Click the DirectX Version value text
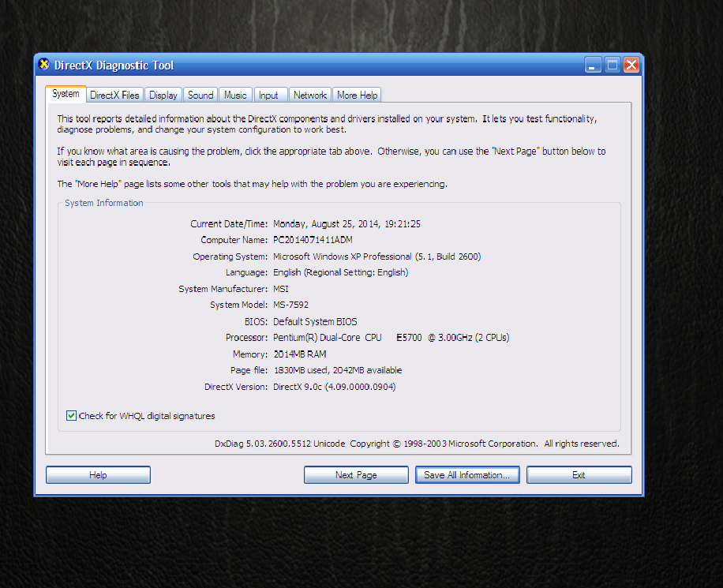This screenshot has height=588, width=723. pyautogui.click(x=334, y=387)
